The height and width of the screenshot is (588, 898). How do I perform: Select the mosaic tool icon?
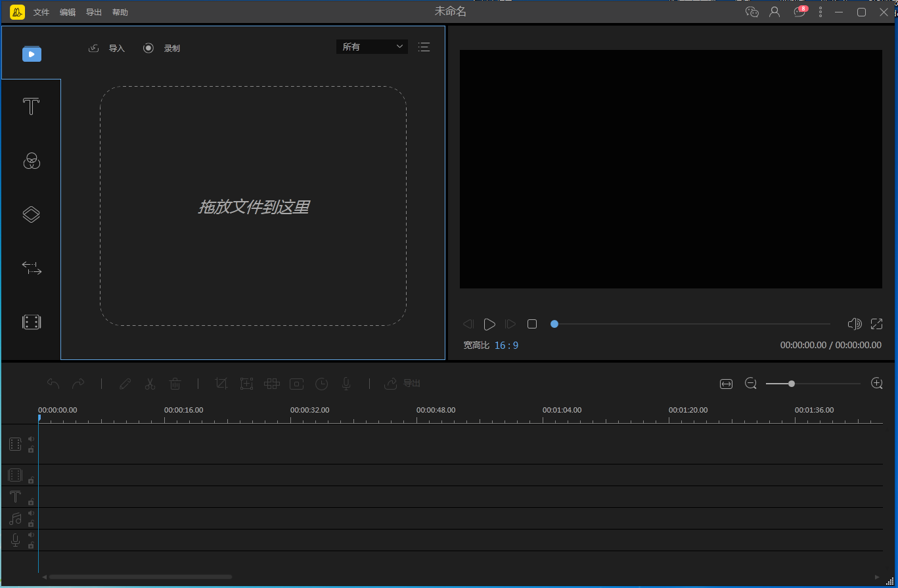[x=272, y=384]
